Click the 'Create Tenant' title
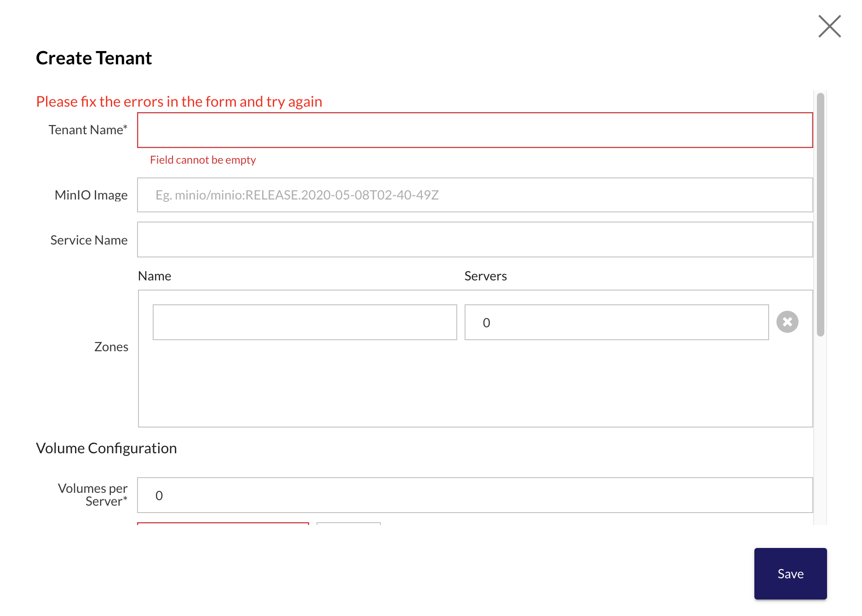This screenshot has width=862, height=616. tap(94, 58)
